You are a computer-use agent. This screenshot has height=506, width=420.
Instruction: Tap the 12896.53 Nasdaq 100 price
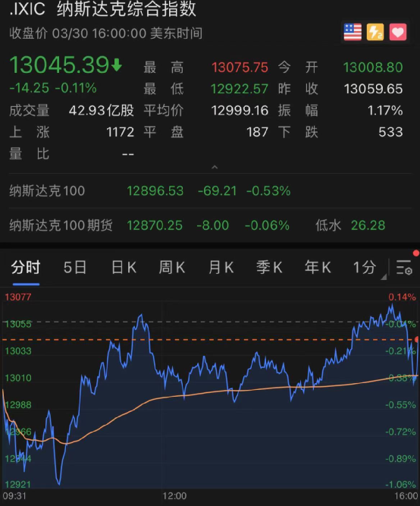click(155, 190)
